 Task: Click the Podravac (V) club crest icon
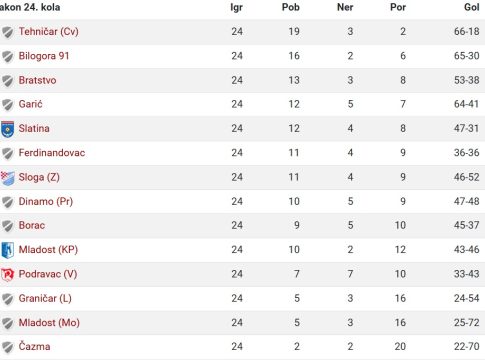[x=7, y=274]
